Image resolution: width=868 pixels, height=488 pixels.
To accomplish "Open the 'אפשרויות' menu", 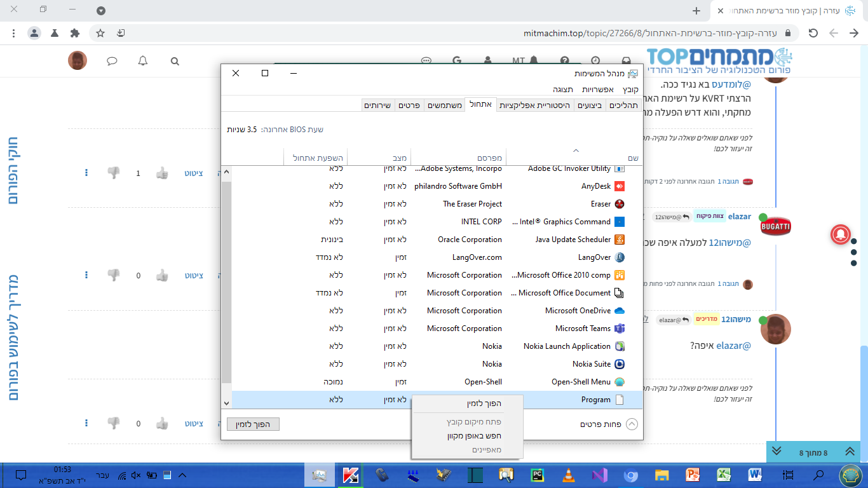I will pos(598,90).
